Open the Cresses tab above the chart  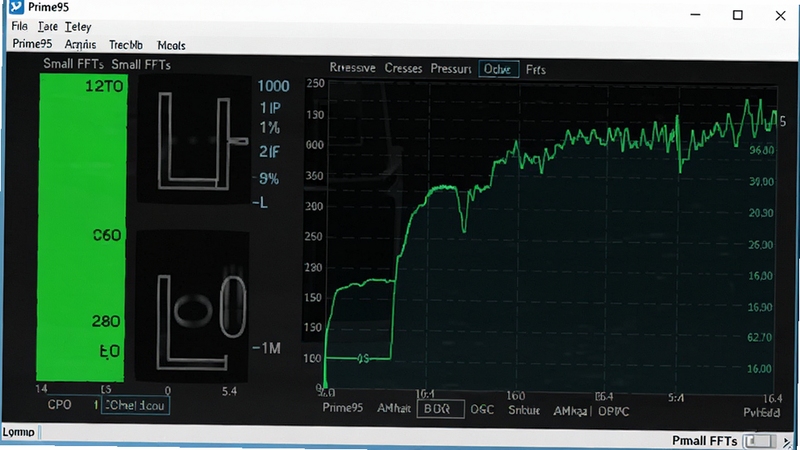point(403,68)
